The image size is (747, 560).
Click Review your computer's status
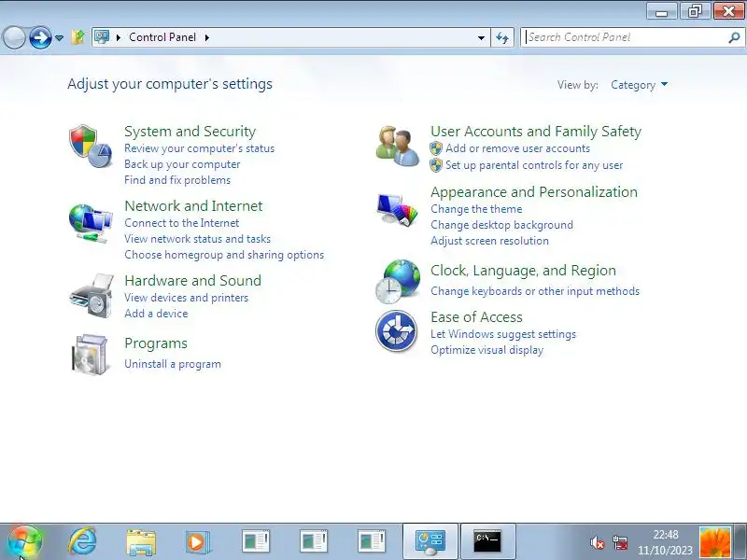[x=199, y=148]
